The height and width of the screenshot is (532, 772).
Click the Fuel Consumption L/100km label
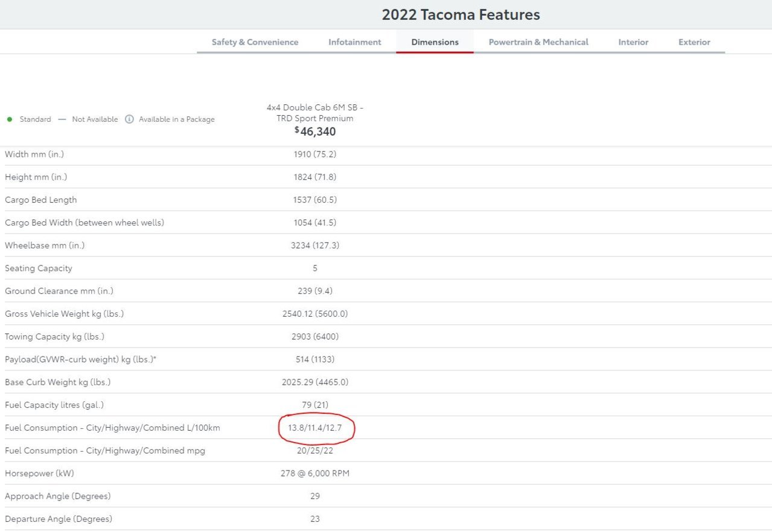(113, 428)
